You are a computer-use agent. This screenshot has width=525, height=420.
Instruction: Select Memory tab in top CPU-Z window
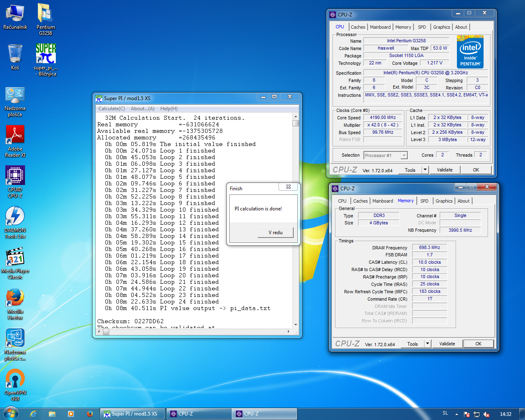tap(403, 27)
